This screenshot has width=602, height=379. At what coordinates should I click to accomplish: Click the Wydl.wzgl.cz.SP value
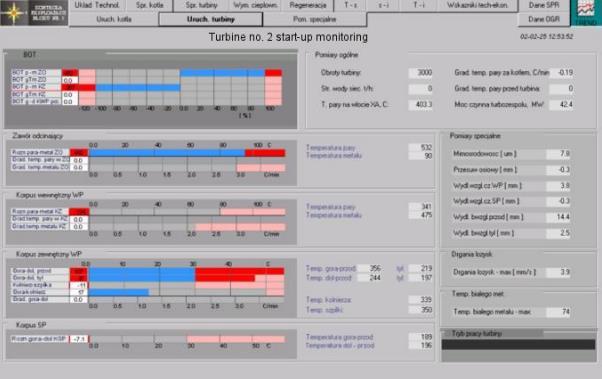(x=558, y=201)
